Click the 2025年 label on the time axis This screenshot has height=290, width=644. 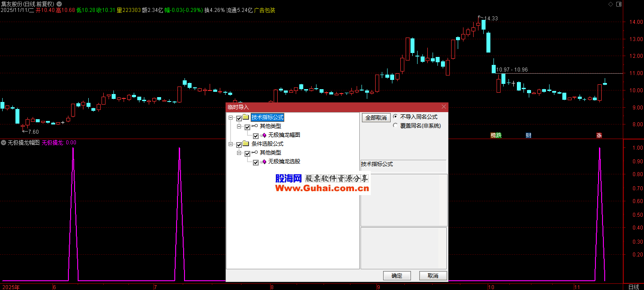pyautogui.click(x=11, y=287)
